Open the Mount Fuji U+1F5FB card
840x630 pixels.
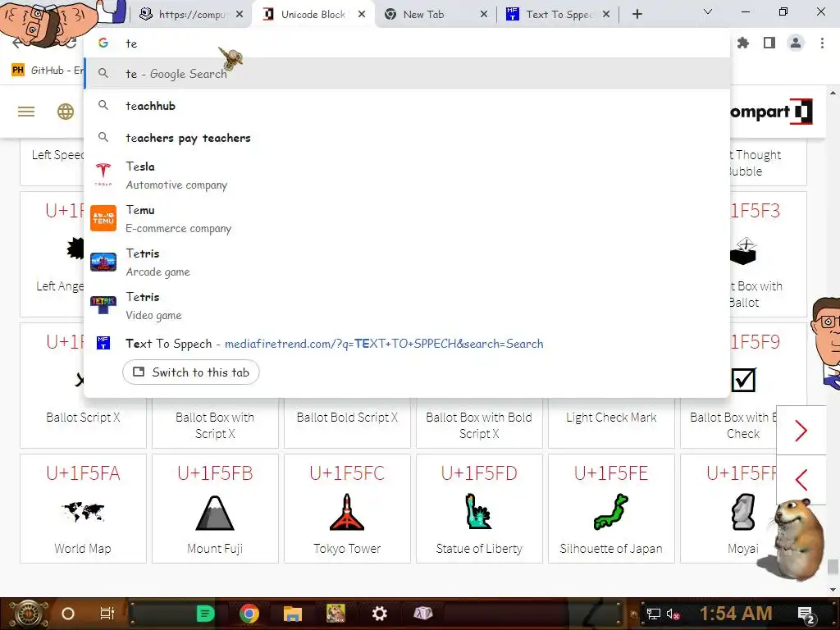coord(215,509)
